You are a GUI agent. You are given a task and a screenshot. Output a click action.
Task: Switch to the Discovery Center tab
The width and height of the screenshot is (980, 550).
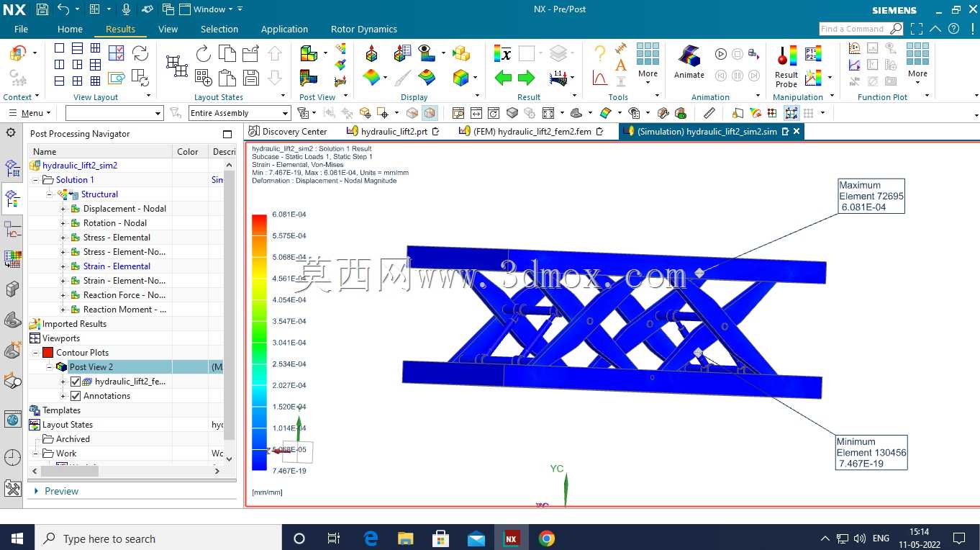point(288,131)
